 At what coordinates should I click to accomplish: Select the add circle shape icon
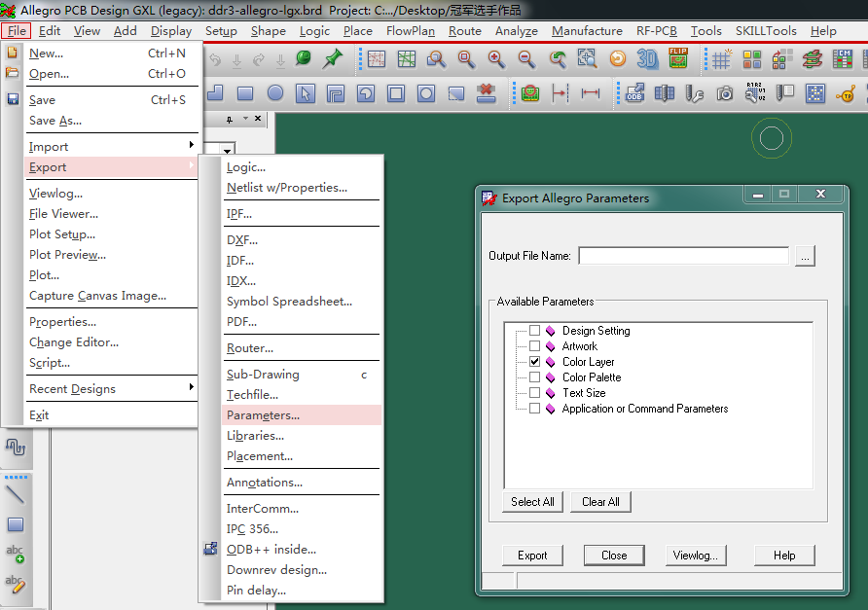pos(275,94)
